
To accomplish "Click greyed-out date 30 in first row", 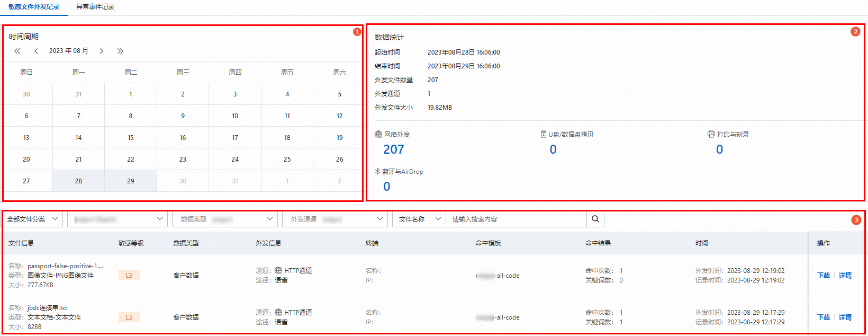I will pos(26,94).
